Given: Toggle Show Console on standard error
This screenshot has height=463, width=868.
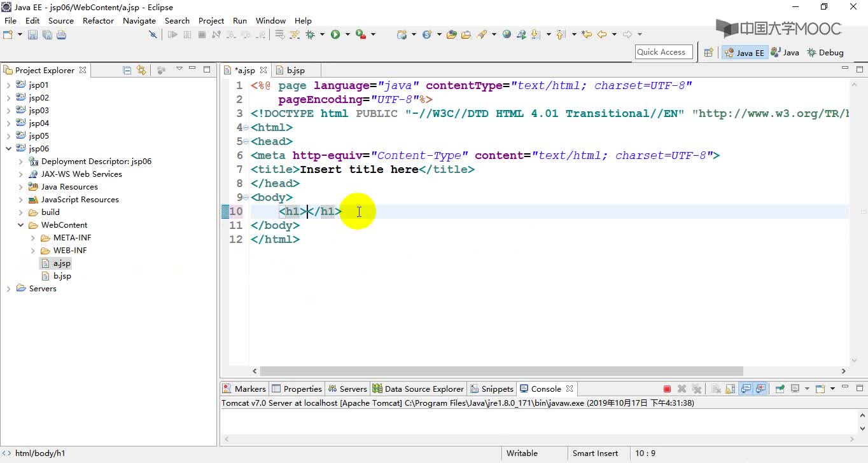Looking at the screenshot, I should (x=760, y=389).
